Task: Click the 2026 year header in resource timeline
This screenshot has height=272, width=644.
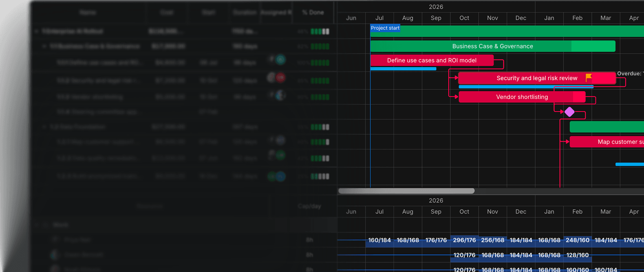Action: [436, 200]
